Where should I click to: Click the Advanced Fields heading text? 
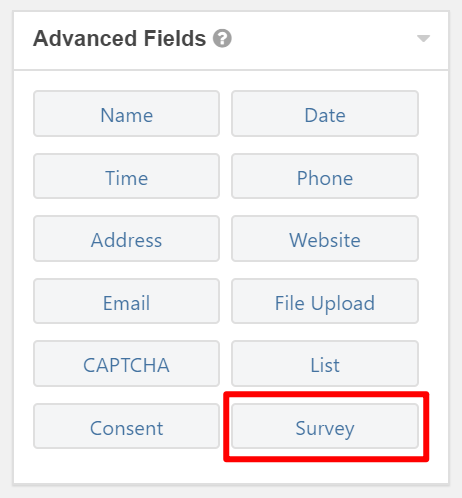coord(119,38)
